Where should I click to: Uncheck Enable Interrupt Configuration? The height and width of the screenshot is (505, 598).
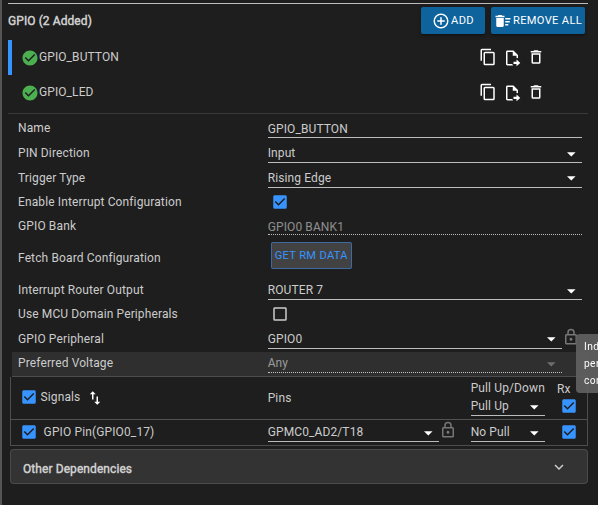[280, 202]
